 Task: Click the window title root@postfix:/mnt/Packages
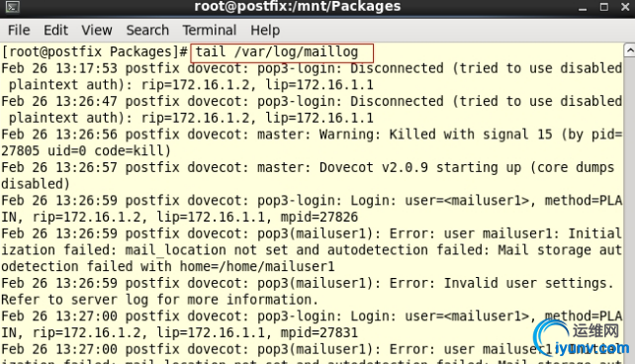pyautogui.click(x=298, y=7)
